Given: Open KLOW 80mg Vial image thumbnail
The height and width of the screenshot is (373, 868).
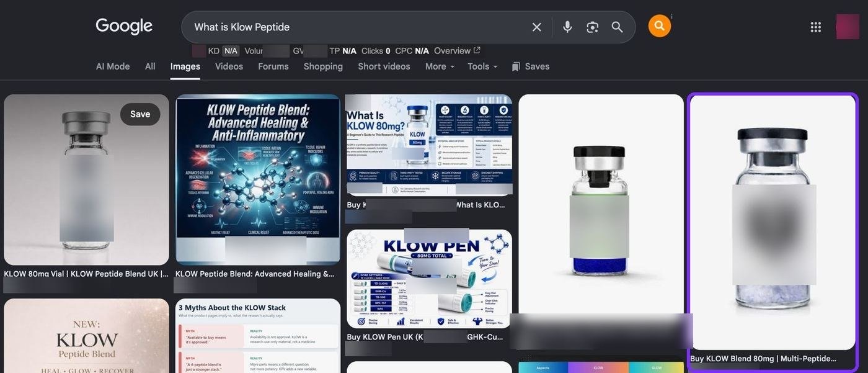Looking at the screenshot, I should [86, 180].
